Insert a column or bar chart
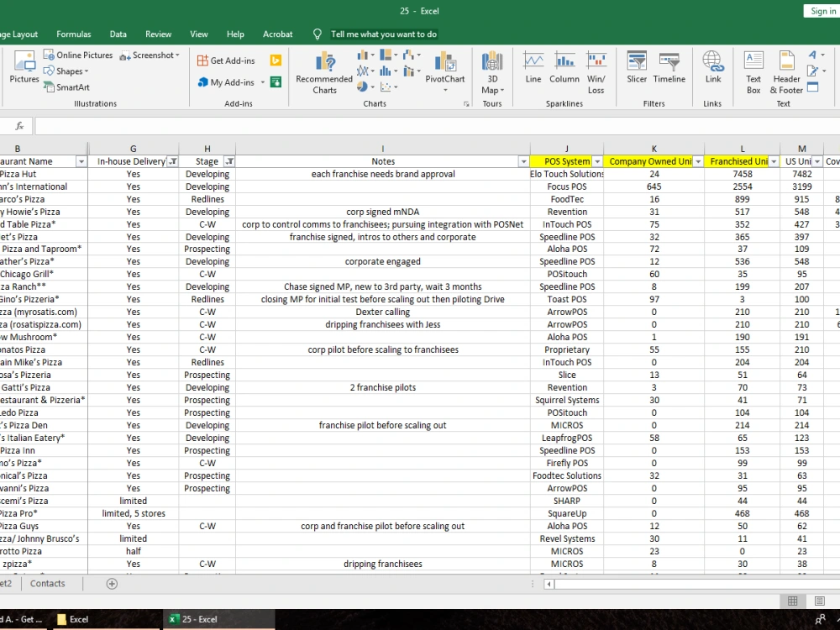 click(365, 55)
